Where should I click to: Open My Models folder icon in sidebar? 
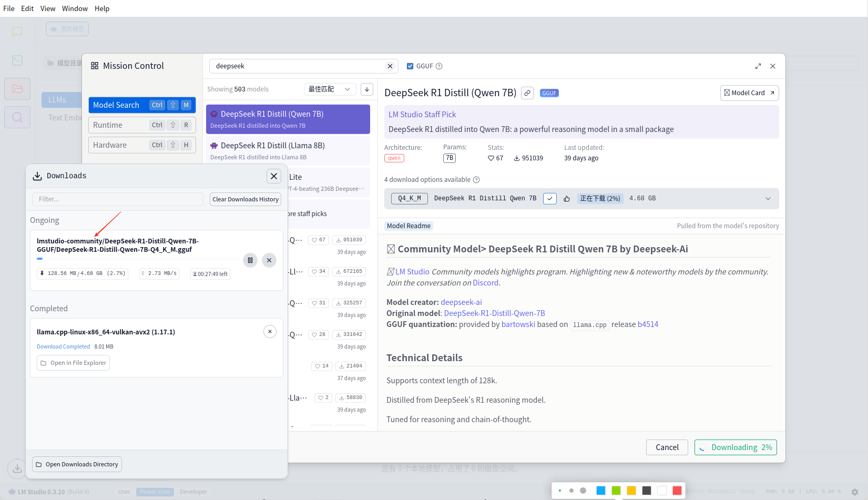[17, 89]
